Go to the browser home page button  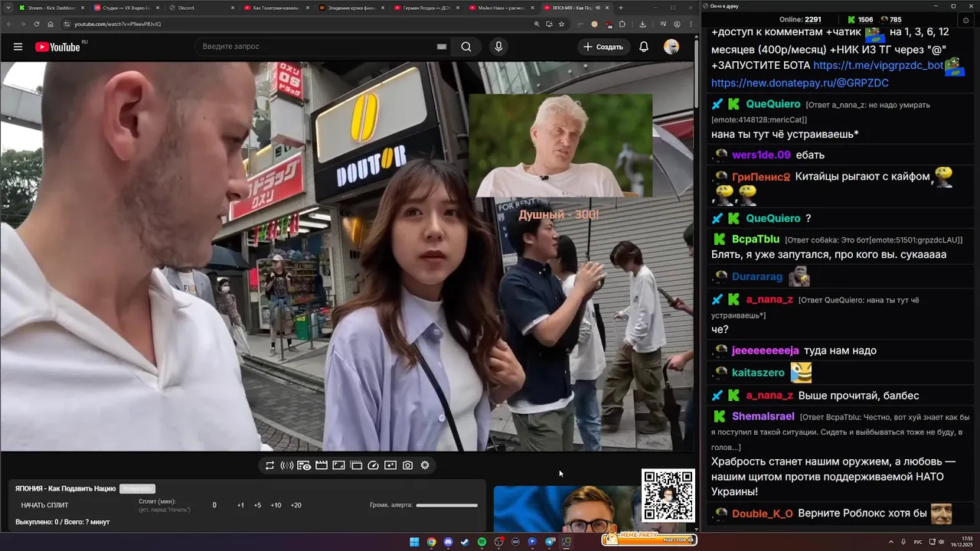point(51,24)
